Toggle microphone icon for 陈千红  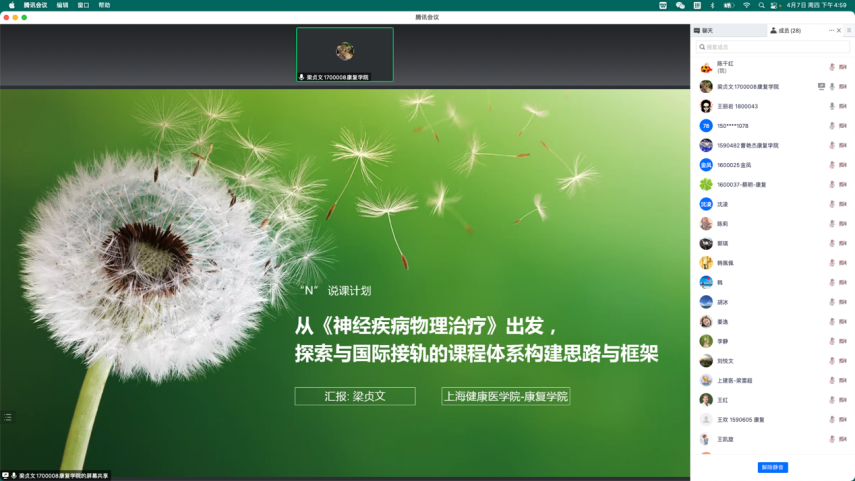[x=832, y=67]
